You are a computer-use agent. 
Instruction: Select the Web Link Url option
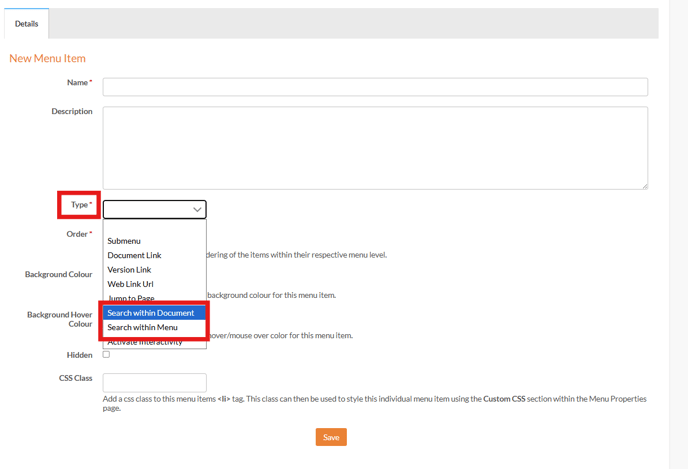pyautogui.click(x=130, y=284)
